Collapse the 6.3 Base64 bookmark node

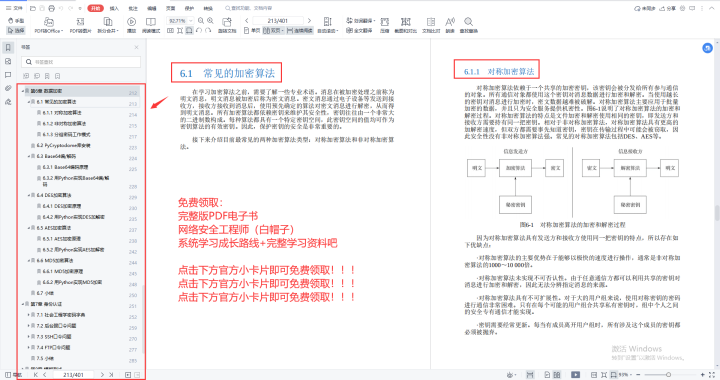point(28,156)
